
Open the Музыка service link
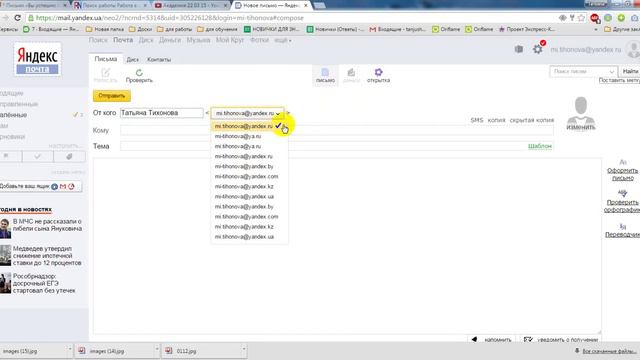(198, 40)
